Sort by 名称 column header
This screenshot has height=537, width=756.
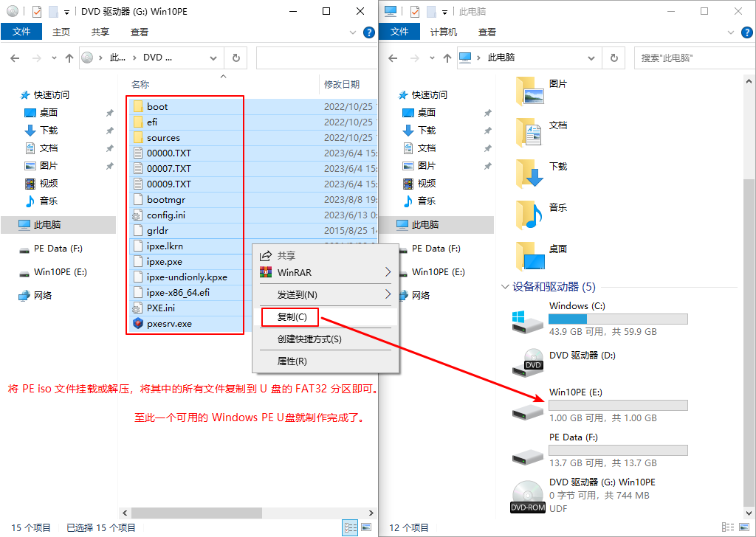(x=140, y=84)
